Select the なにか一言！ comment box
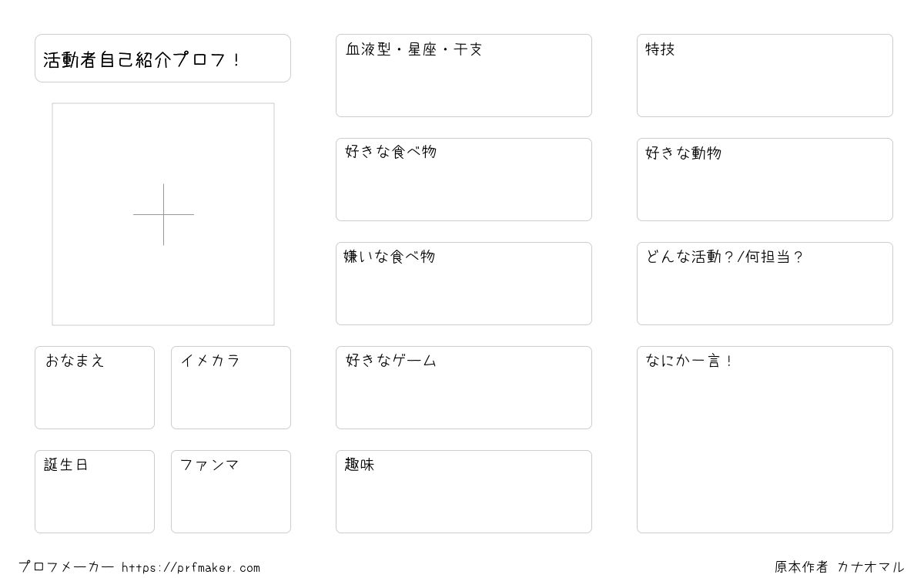The width and height of the screenshot is (924, 578). 765,439
